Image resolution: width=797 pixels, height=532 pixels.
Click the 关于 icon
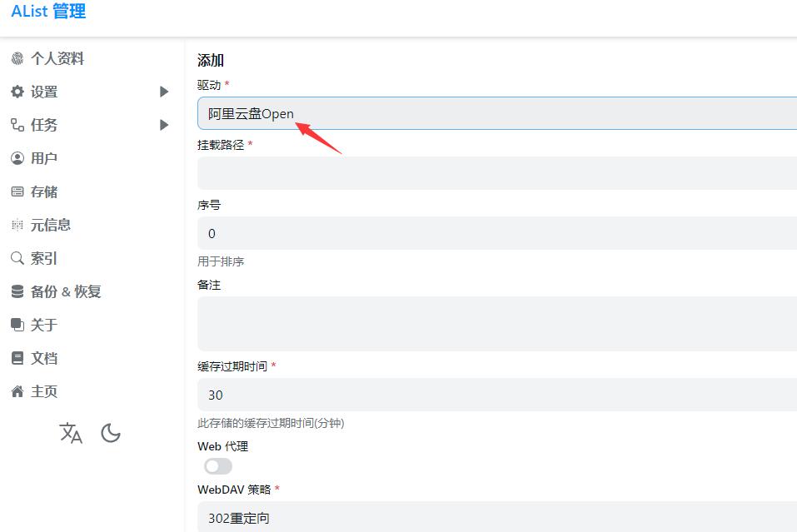coord(17,325)
